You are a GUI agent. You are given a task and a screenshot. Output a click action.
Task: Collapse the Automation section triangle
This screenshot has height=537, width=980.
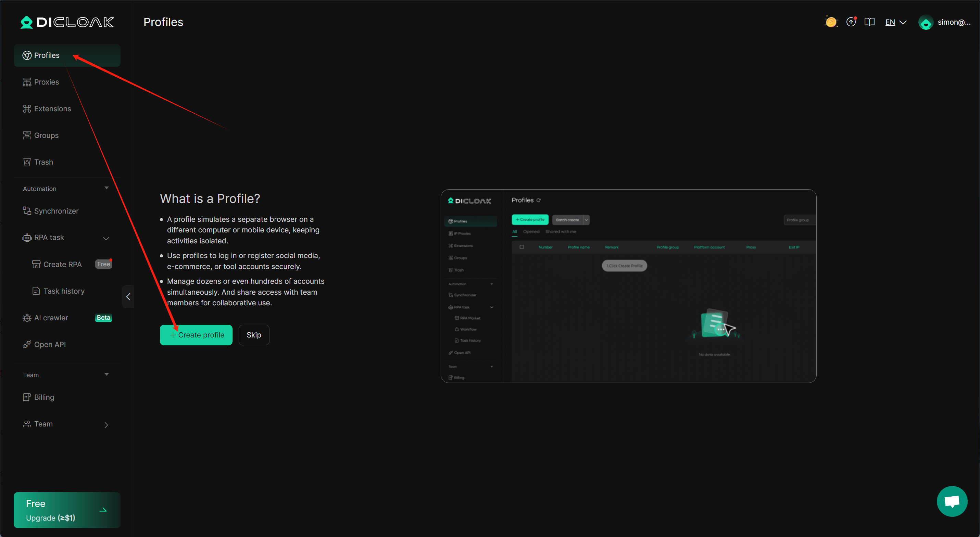coord(106,188)
